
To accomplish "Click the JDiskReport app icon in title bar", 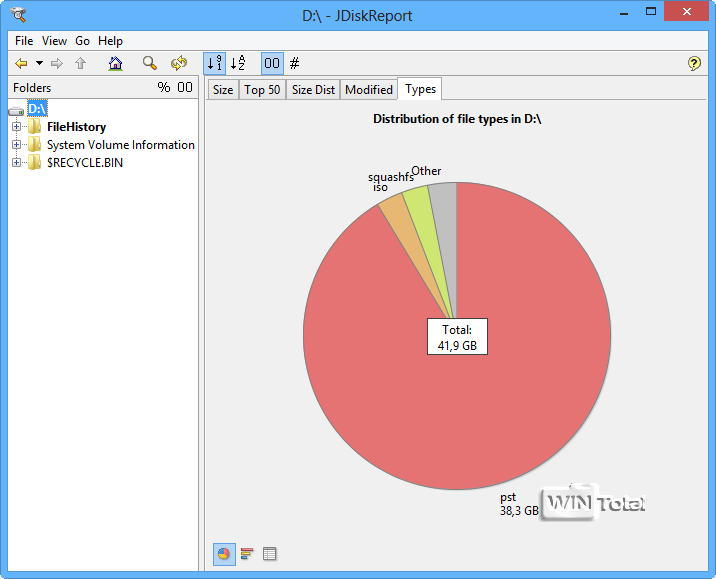I will pos(18,15).
